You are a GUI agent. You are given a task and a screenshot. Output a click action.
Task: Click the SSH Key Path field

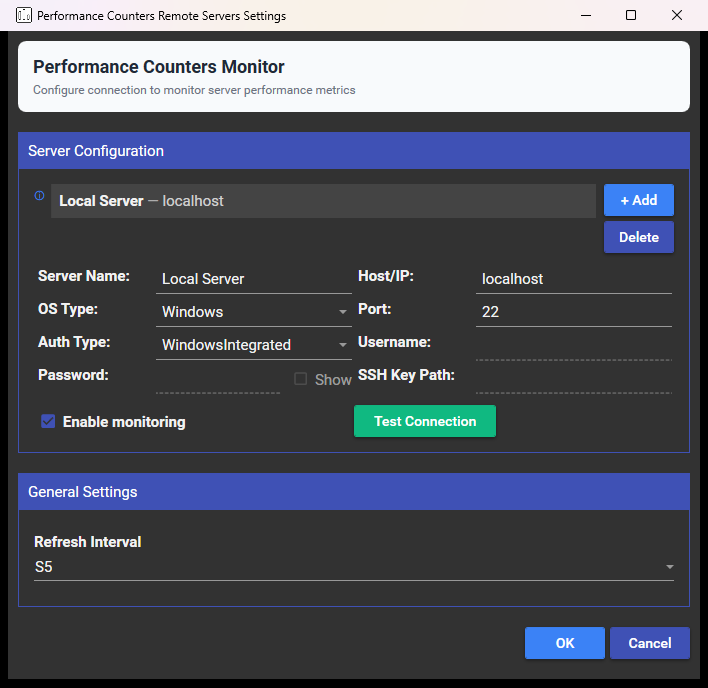(x=574, y=379)
